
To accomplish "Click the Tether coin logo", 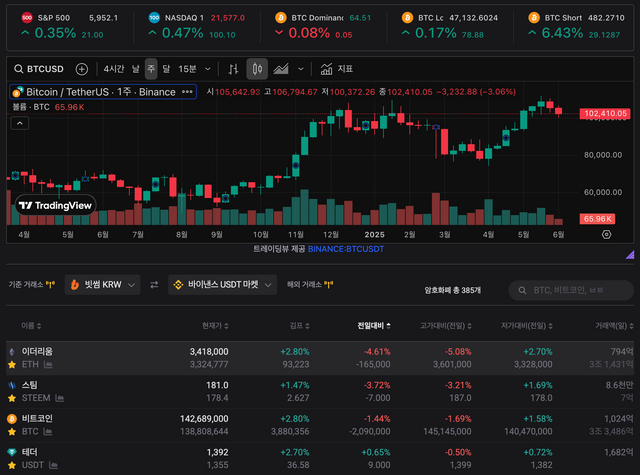I will click(x=12, y=452).
